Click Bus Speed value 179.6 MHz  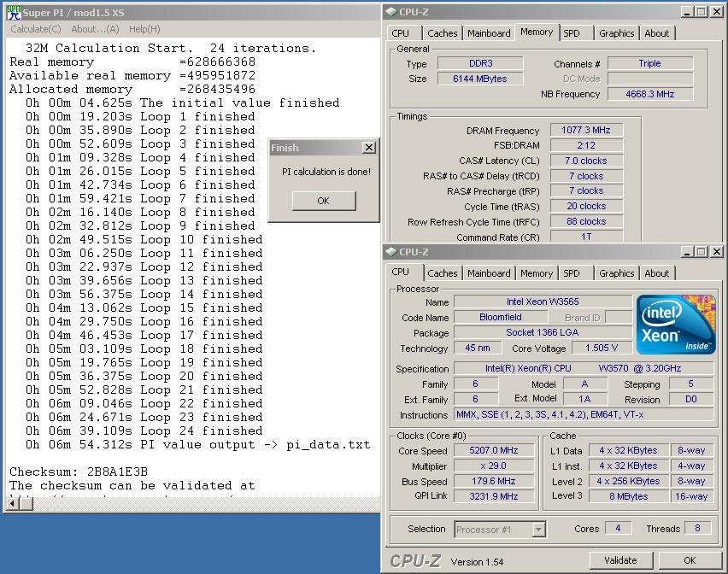494,481
